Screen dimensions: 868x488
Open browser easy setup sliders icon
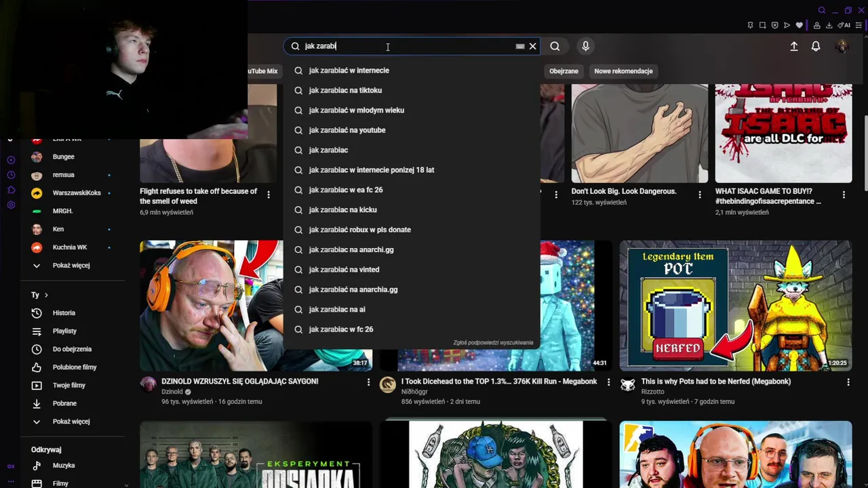pos(859,25)
